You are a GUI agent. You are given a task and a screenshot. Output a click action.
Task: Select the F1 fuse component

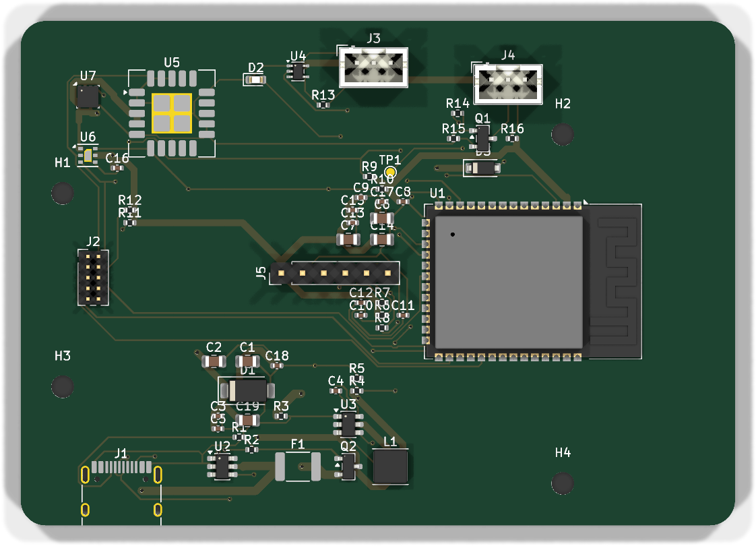coord(298,466)
